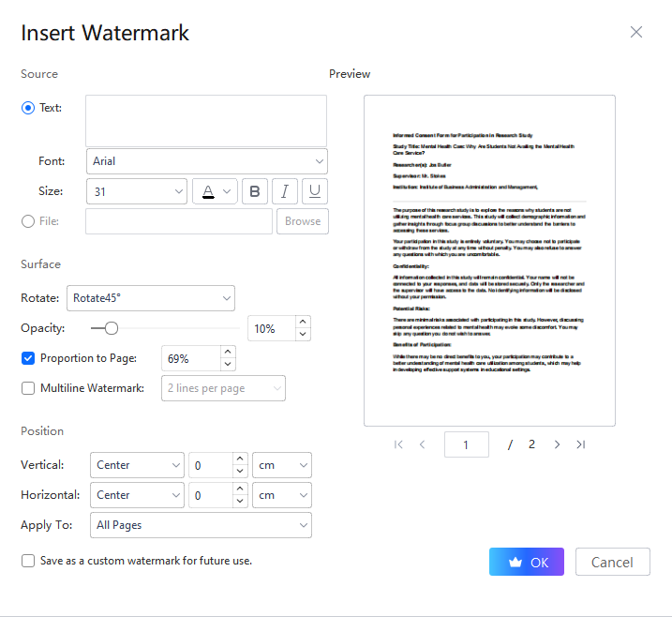Click the Opacity slider handle
Viewport: 672px width, 617px height.
pyautogui.click(x=112, y=328)
